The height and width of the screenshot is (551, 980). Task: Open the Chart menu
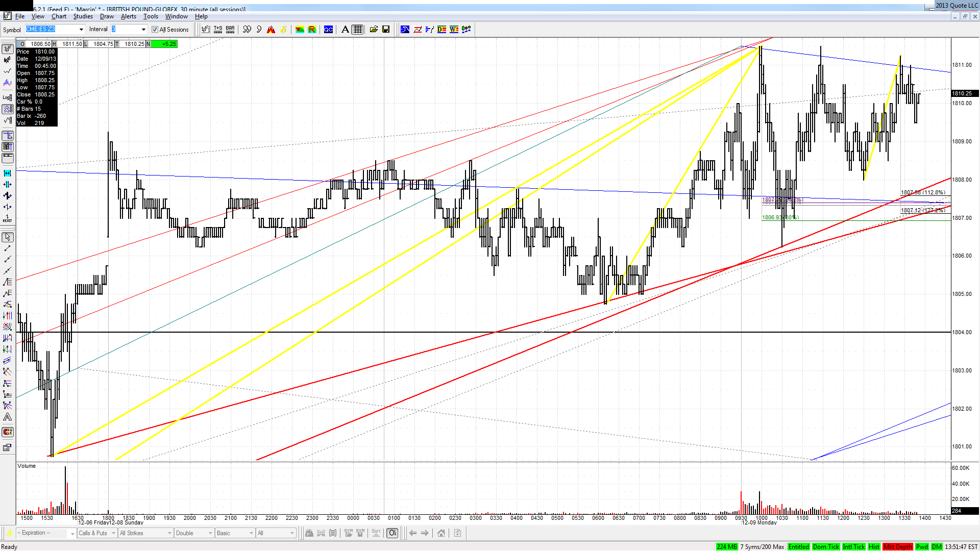pyautogui.click(x=59, y=16)
